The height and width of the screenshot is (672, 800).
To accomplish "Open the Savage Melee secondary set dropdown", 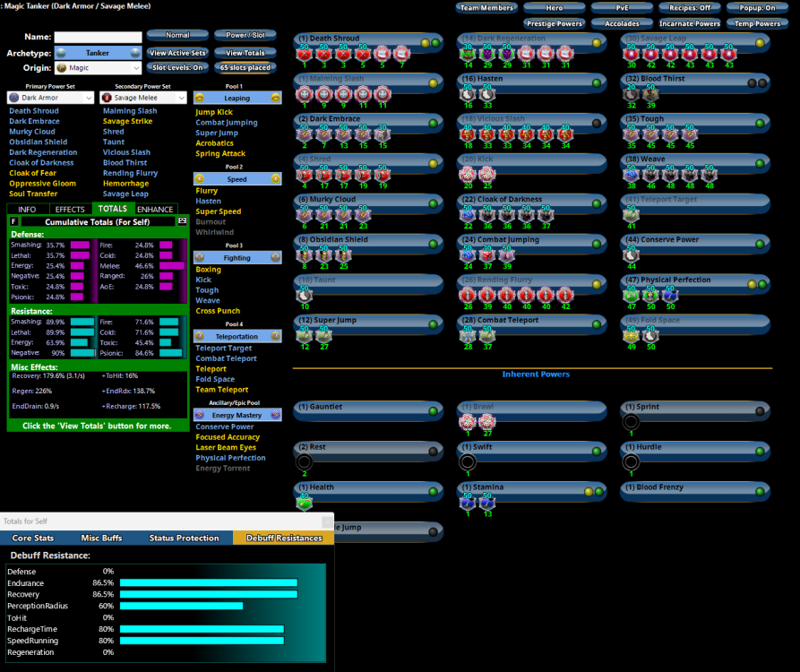I will (143, 98).
